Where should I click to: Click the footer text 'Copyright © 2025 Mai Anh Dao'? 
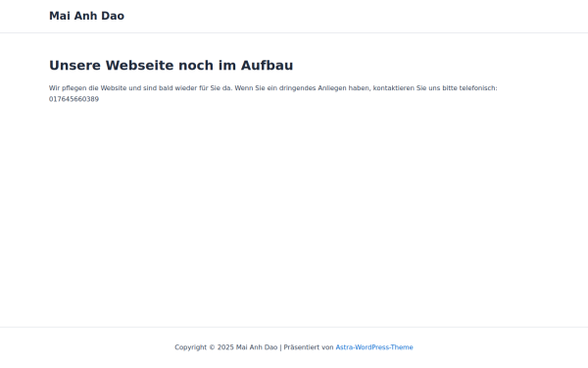click(225, 347)
